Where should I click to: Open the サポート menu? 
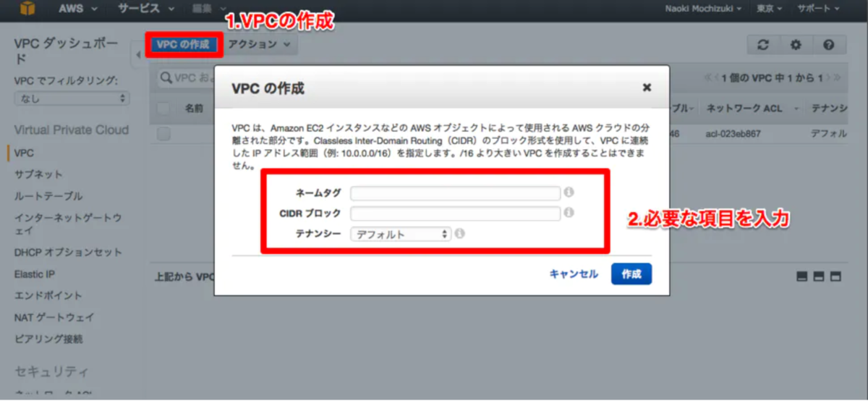coord(818,9)
